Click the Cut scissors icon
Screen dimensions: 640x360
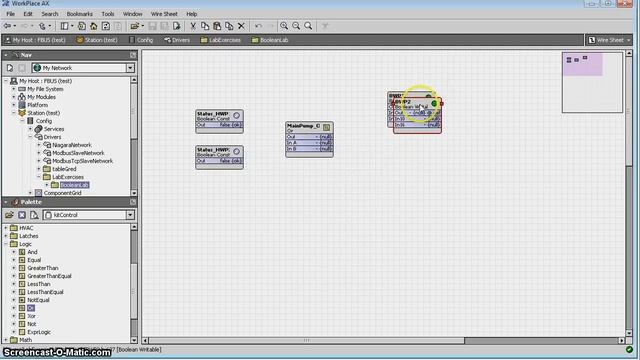click(193, 26)
